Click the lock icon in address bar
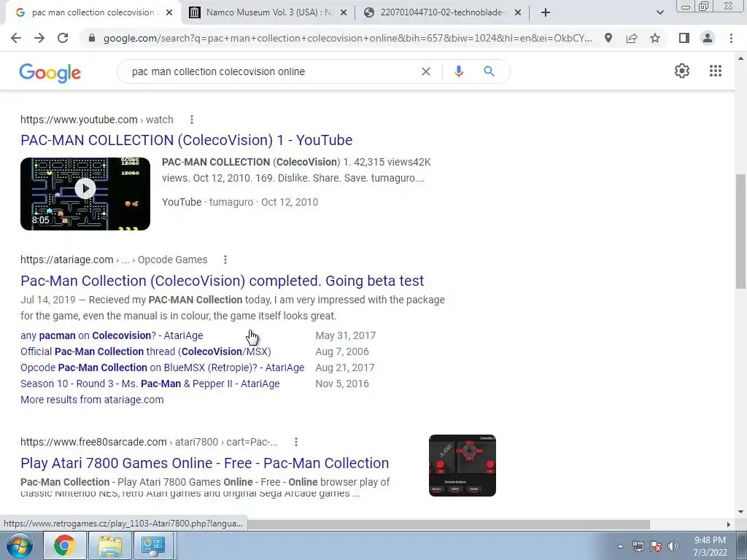Screen dimensions: 747x560 point(92,38)
